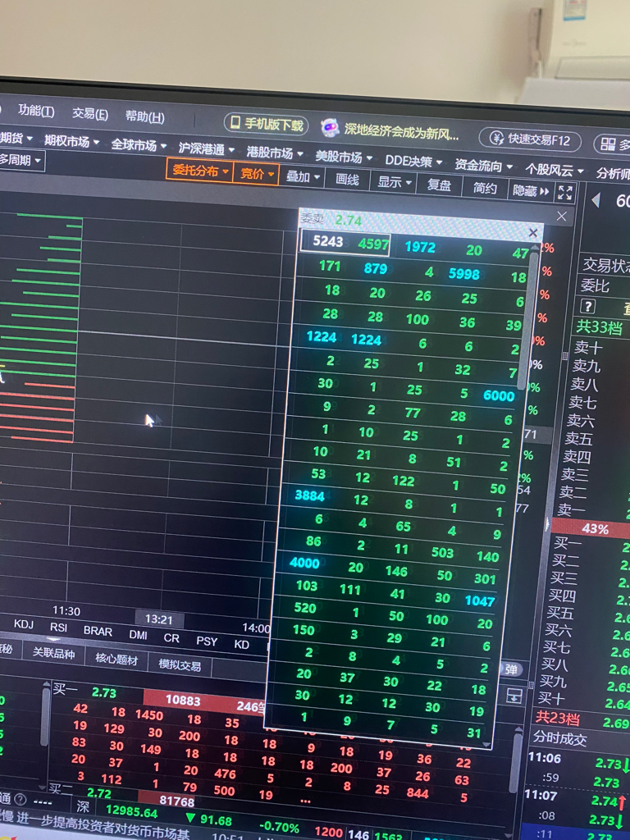Click the grid layout icon at top right
The height and width of the screenshot is (840, 630).
point(608,144)
